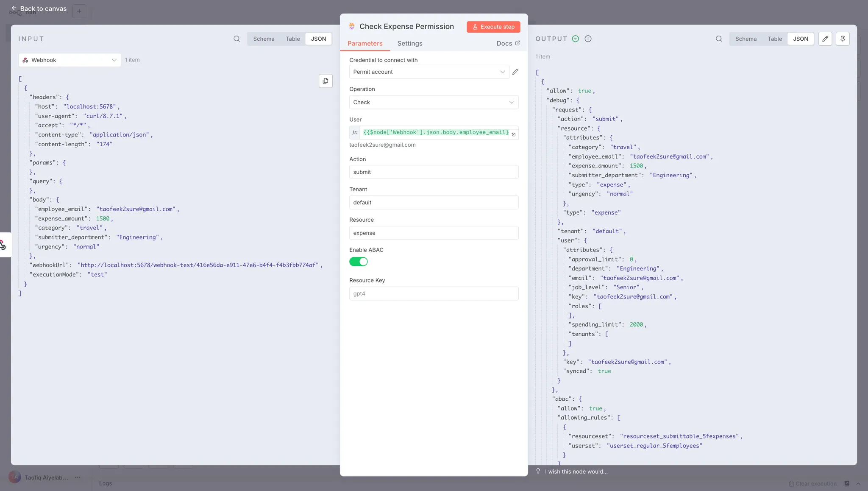The image size is (868, 491).
Task: Click the output panel search icon
Action: [x=719, y=39]
